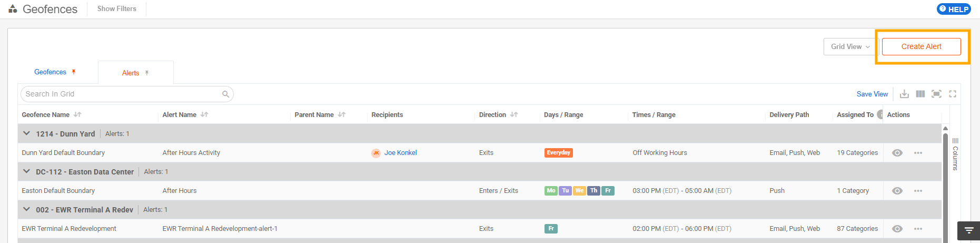
Task: Collapse the 1214 - Dunn Yard group
Action: (x=26, y=133)
